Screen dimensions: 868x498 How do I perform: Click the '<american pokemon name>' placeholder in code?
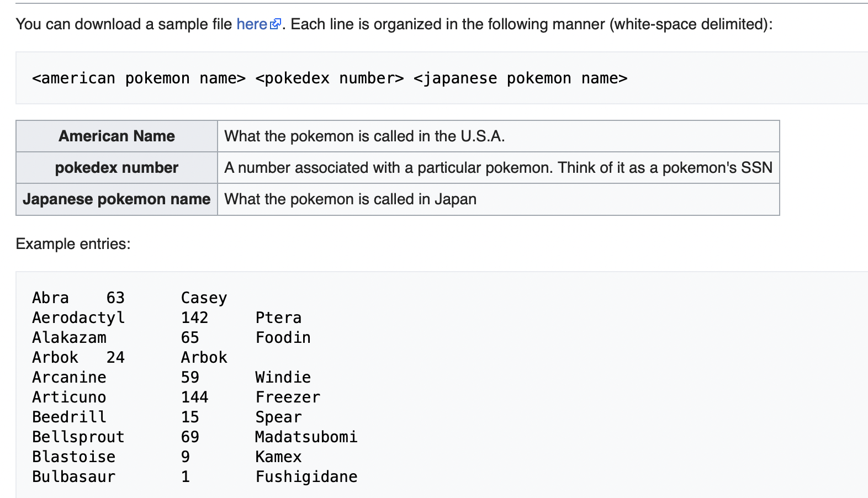point(139,78)
